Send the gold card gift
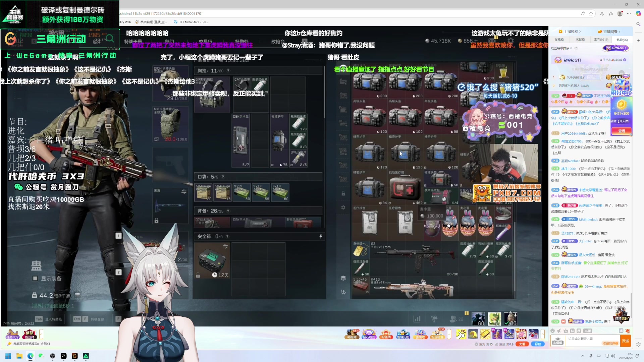644x362 pixels. [485, 334]
